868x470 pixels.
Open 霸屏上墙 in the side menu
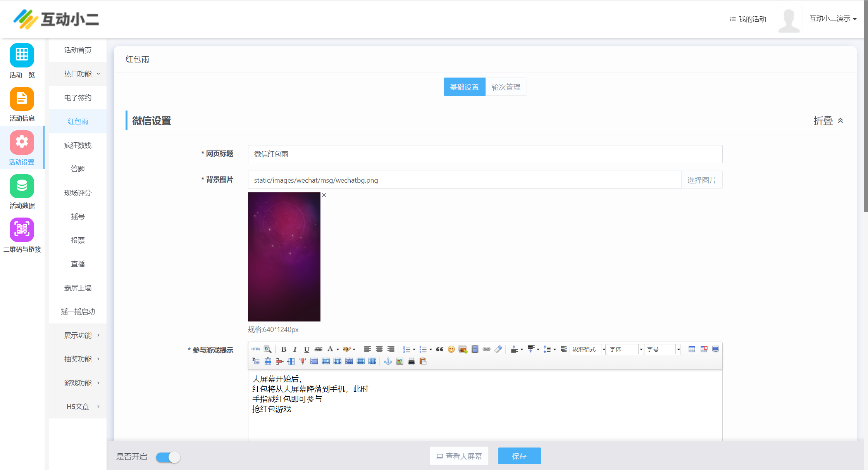(78, 288)
